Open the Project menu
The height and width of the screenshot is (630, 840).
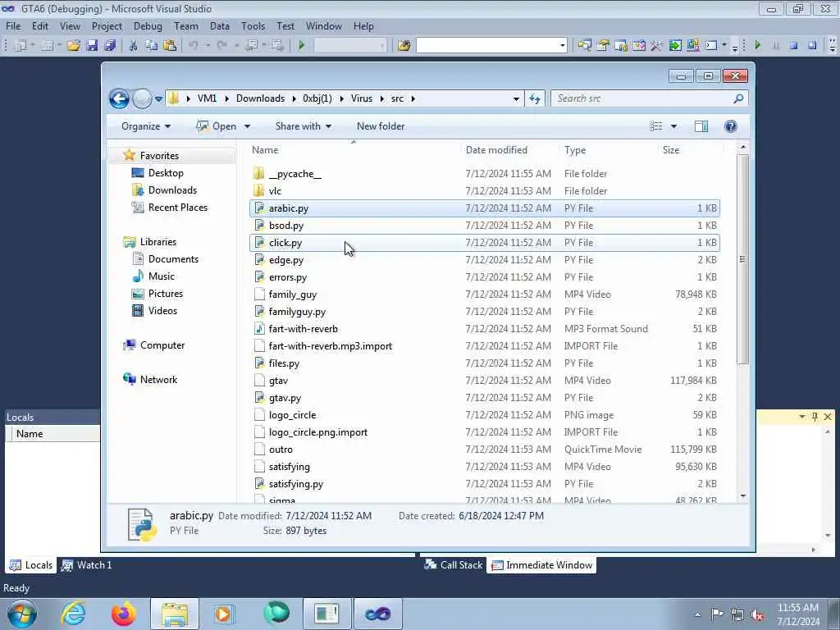[107, 25]
